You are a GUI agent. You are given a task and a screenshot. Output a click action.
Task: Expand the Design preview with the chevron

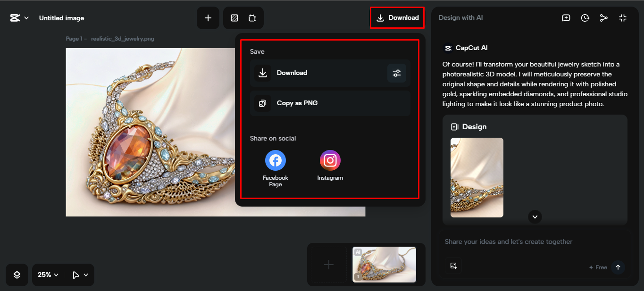[535, 217]
